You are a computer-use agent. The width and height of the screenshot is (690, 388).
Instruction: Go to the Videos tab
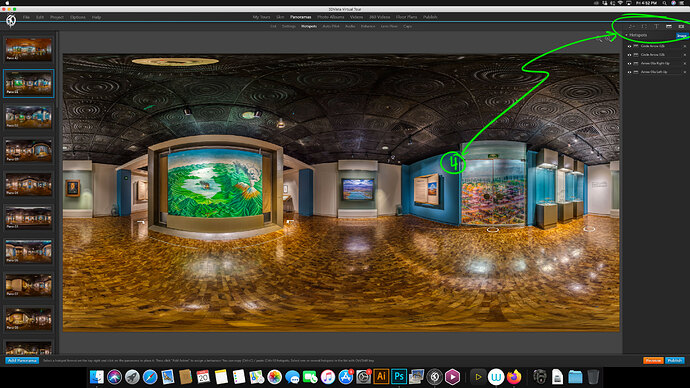pyautogui.click(x=356, y=17)
